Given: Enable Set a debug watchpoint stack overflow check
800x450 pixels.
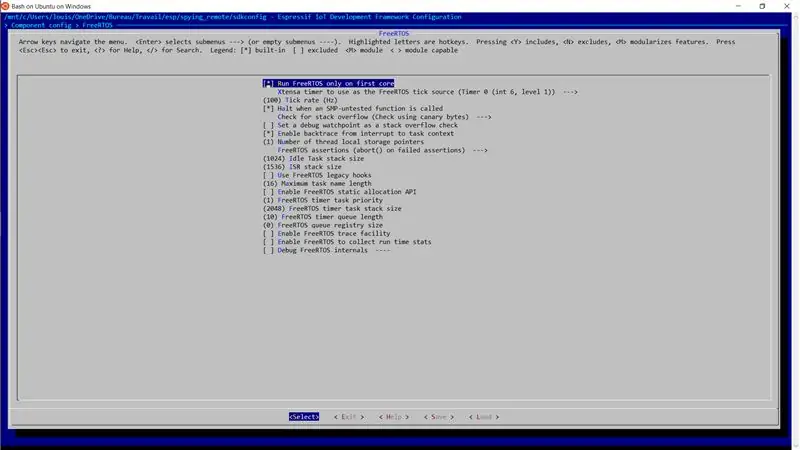Looking at the screenshot, I should point(360,125).
